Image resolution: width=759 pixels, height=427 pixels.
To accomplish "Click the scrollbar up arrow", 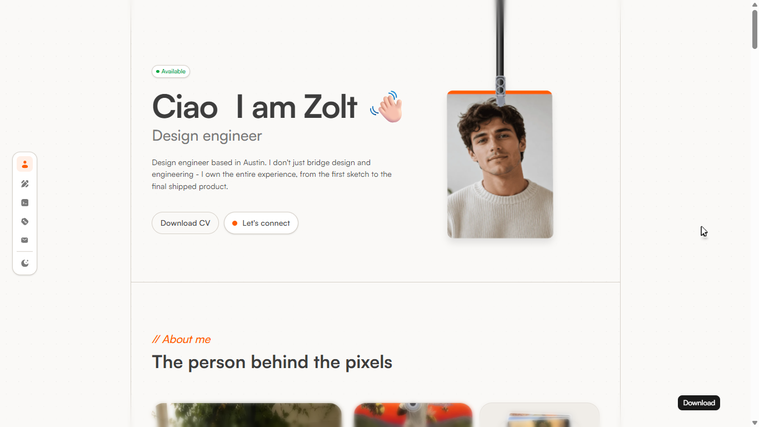I will coord(754,3).
